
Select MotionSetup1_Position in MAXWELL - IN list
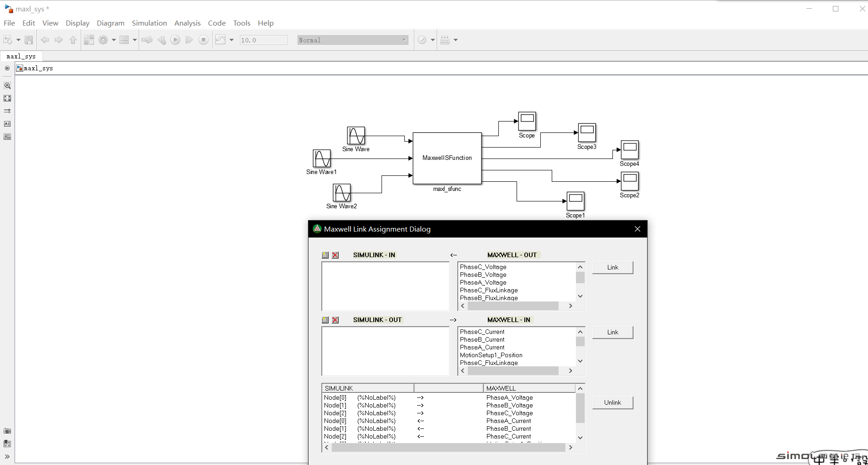click(x=491, y=355)
